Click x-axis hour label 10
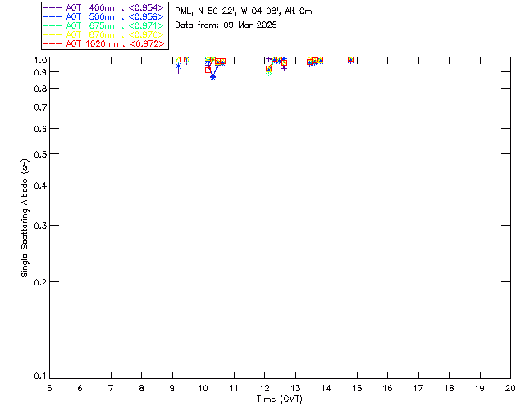This screenshot has width=525, height=420. tap(203, 388)
